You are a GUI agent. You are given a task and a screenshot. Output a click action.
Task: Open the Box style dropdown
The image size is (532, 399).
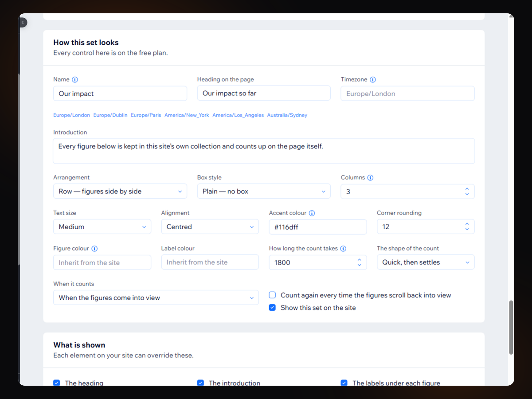(x=264, y=192)
